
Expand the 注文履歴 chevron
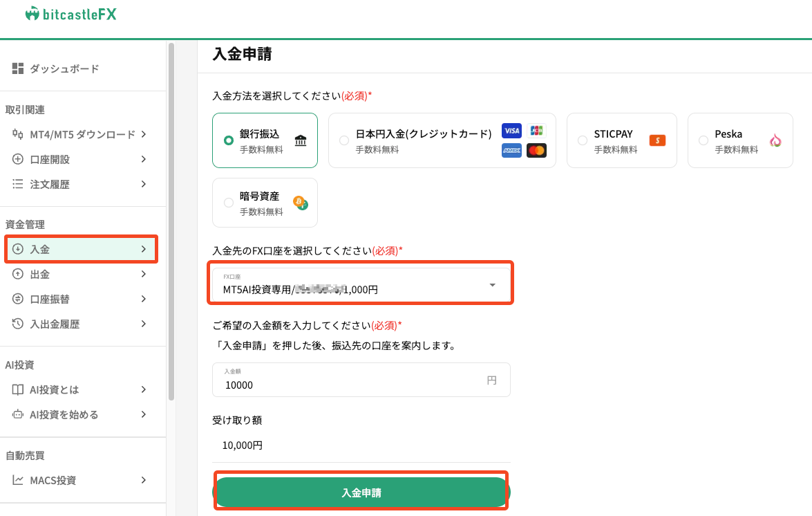point(144,184)
